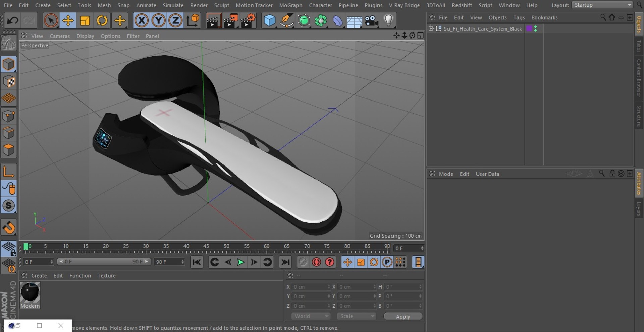644x332 pixels.
Task: Play the animation forward
Action: click(x=240, y=262)
